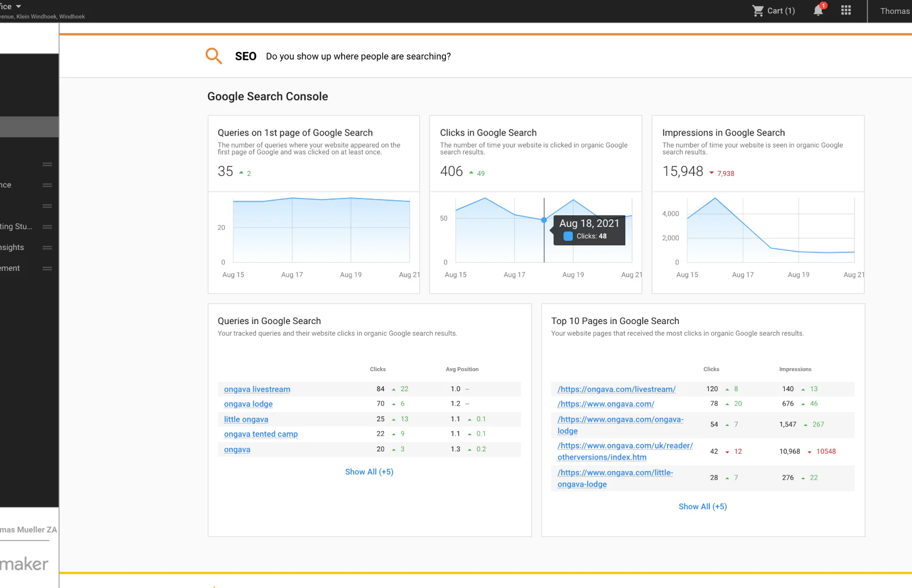Click the 'Google Search Console' heading
Image resolution: width=912 pixels, height=588 pixels.
point(268,97)
